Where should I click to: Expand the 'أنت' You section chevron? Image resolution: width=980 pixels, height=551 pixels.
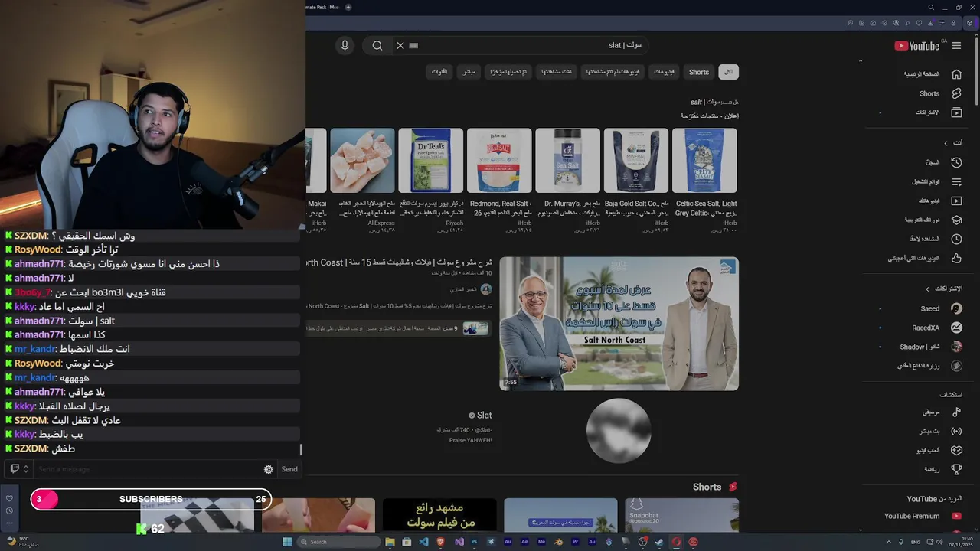click(946, 143)
